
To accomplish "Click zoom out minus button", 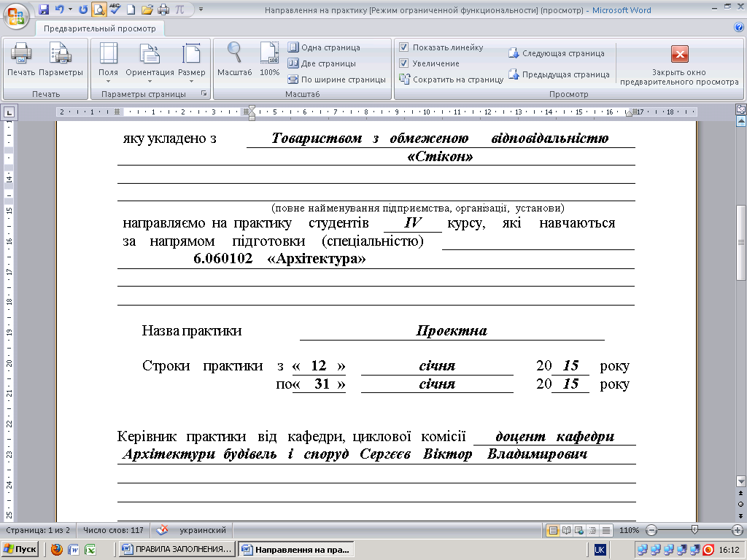I will point(651,530).
